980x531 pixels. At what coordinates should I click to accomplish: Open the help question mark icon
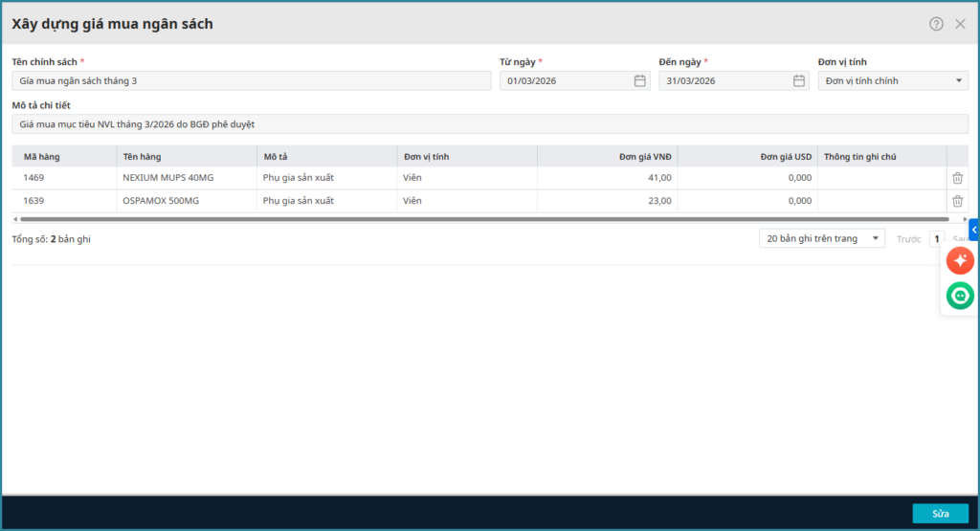pyautogui.click(x=936, y=24)
